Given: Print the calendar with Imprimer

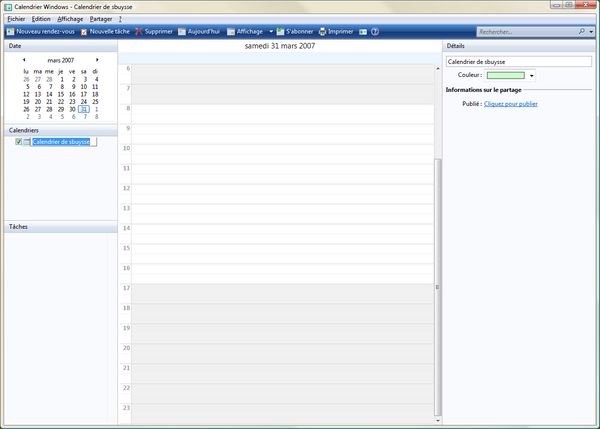Looking at the screenshot, I should click(322, 32).
